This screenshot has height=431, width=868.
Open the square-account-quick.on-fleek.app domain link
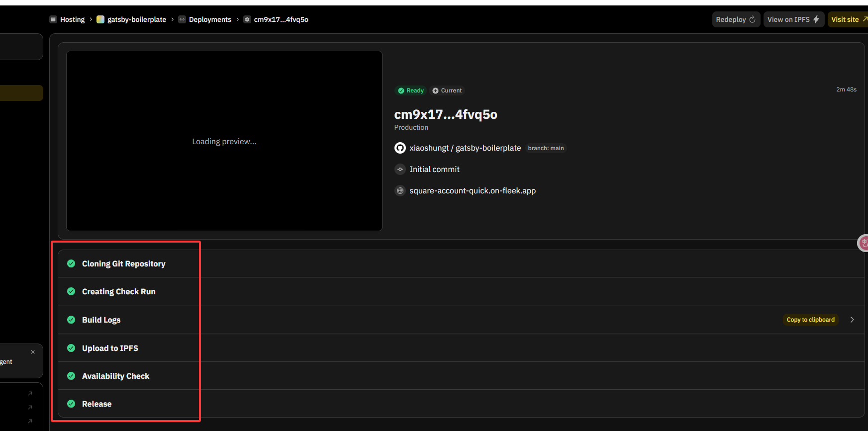[x=473, y=191]
